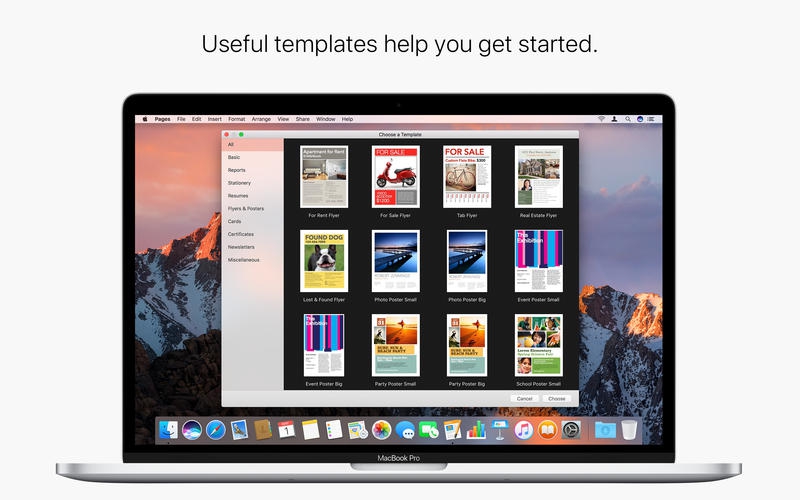
Task: Open Spotlight search magnifier
Action: click(628, 119)
